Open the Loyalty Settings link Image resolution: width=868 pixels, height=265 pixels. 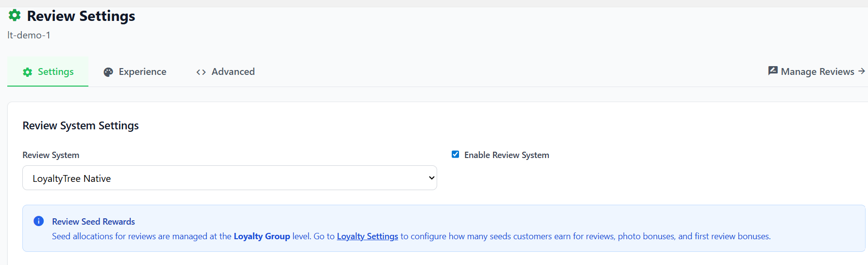pyautogui.click(x=367, y=236)
